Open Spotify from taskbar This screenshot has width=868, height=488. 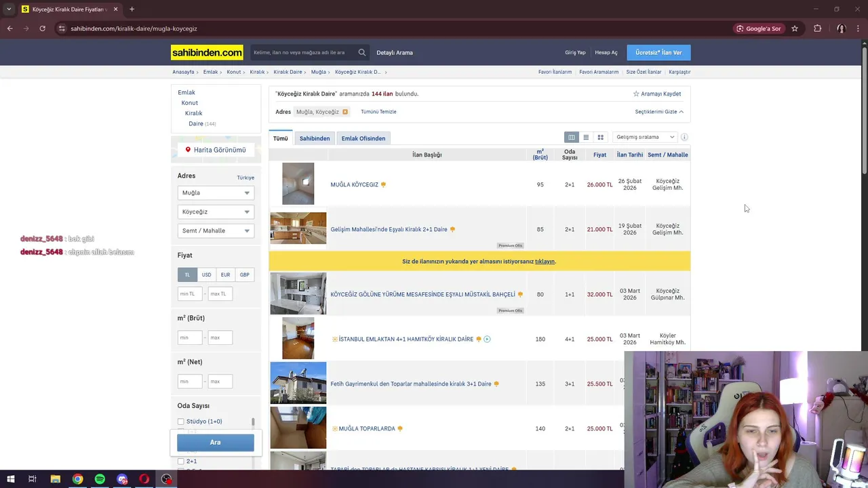point(100,479)
